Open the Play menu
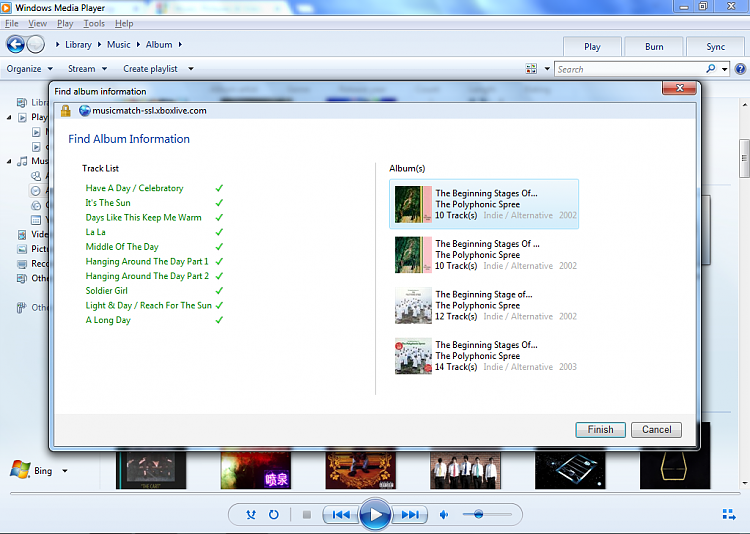The image size is (750, 534). 65,23
